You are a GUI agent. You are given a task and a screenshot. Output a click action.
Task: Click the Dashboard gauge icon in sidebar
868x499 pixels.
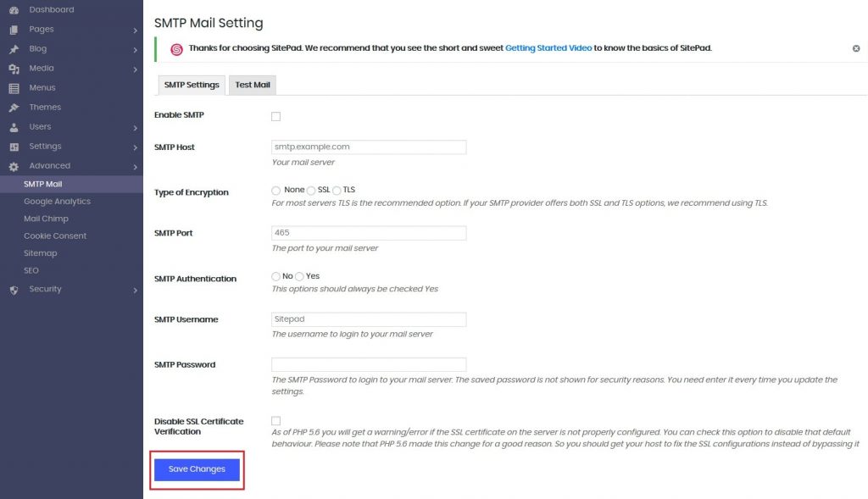[x=14, y=10]
